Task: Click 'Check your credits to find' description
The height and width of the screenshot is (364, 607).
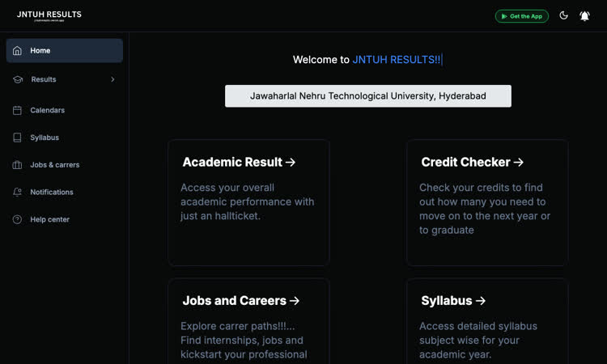Action: coord(485,209)
